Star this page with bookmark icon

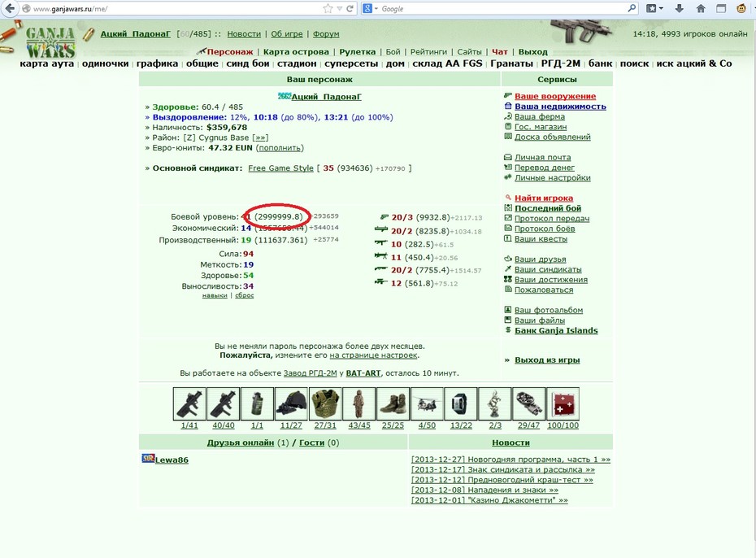328,8
